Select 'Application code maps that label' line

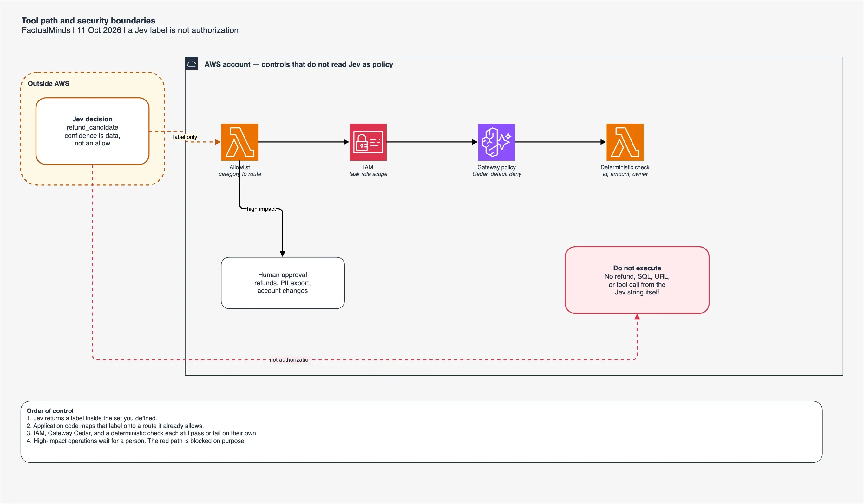[115, 425]
